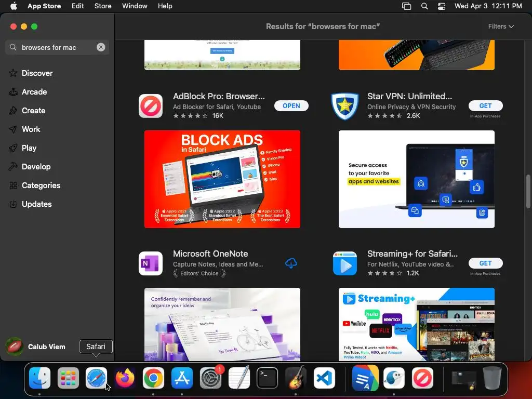The image size is (532, 399).
Task: Click the Microsoft OneNote app icon
Action: pyautogui.click(x=151, y=263)
